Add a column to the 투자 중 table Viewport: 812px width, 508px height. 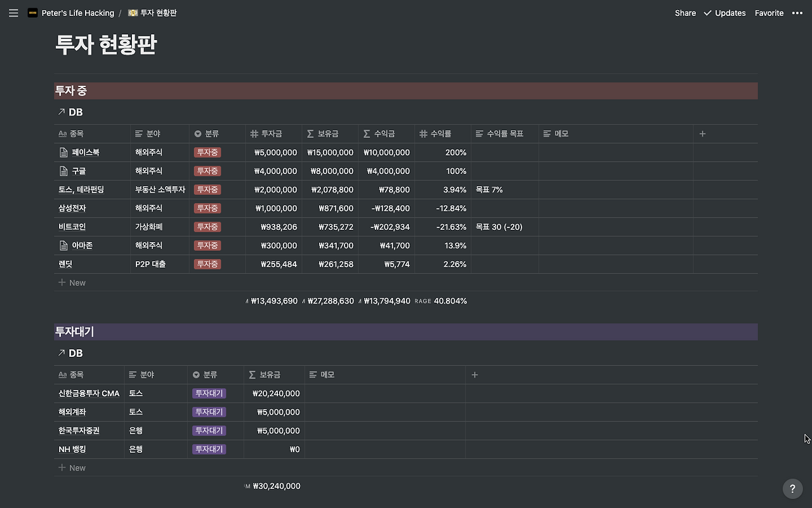coord(702,134)
